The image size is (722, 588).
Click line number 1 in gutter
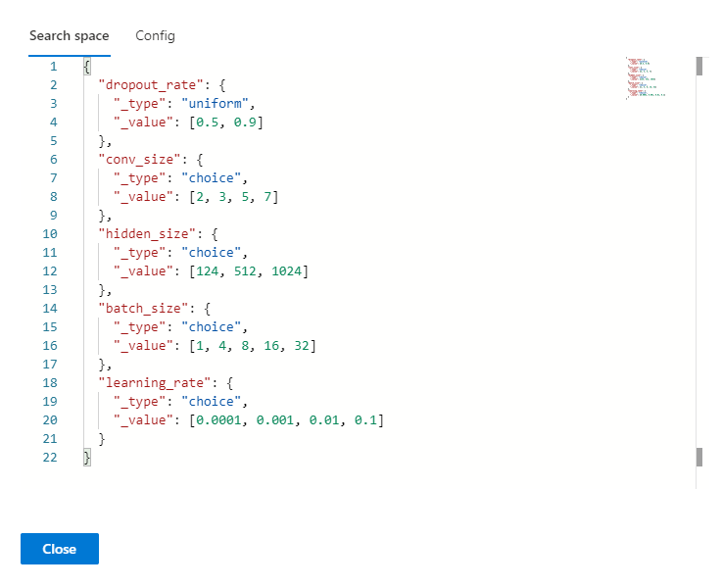pos(53,67)
